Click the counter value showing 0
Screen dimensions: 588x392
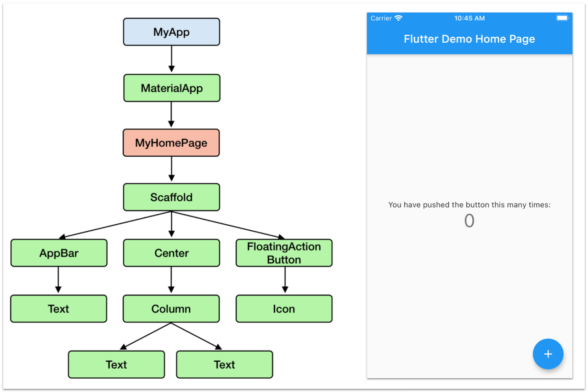469,221
